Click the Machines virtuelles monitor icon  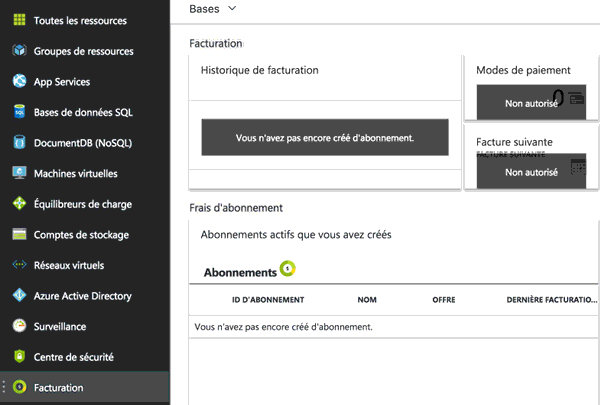[x=19, y=173]
